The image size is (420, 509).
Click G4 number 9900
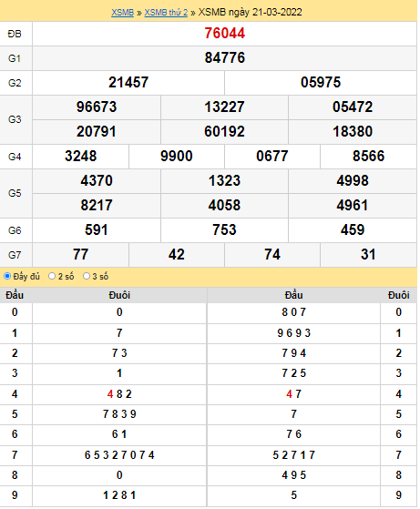click(x=177, y=156)
